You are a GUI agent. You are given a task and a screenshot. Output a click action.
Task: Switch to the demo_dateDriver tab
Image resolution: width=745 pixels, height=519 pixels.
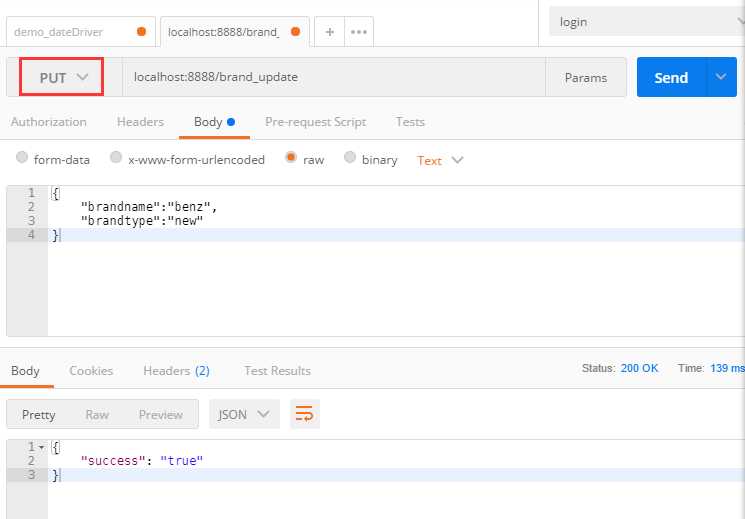click(81, 32)
